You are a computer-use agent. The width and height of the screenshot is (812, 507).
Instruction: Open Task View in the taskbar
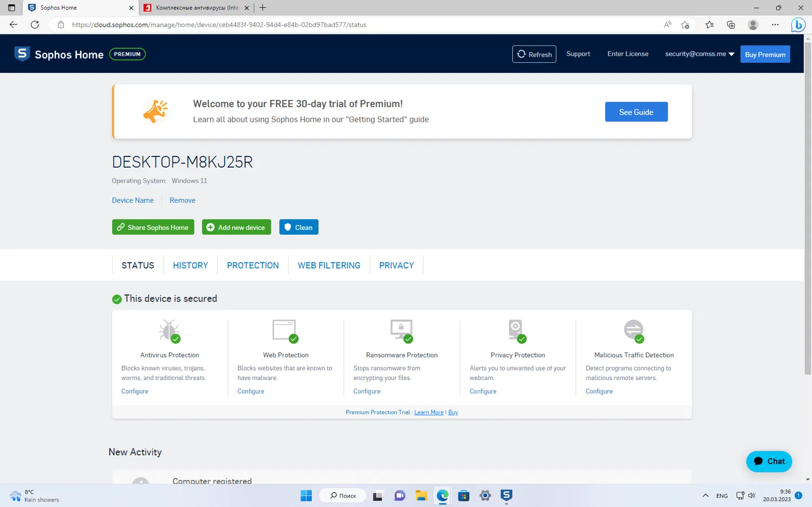[378, 496]
